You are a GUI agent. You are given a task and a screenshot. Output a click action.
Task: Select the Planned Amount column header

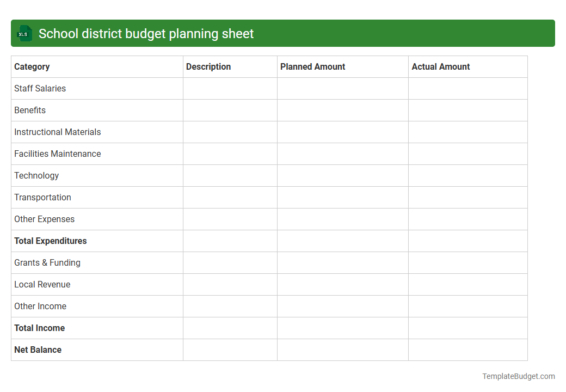[x=312, y=66]
